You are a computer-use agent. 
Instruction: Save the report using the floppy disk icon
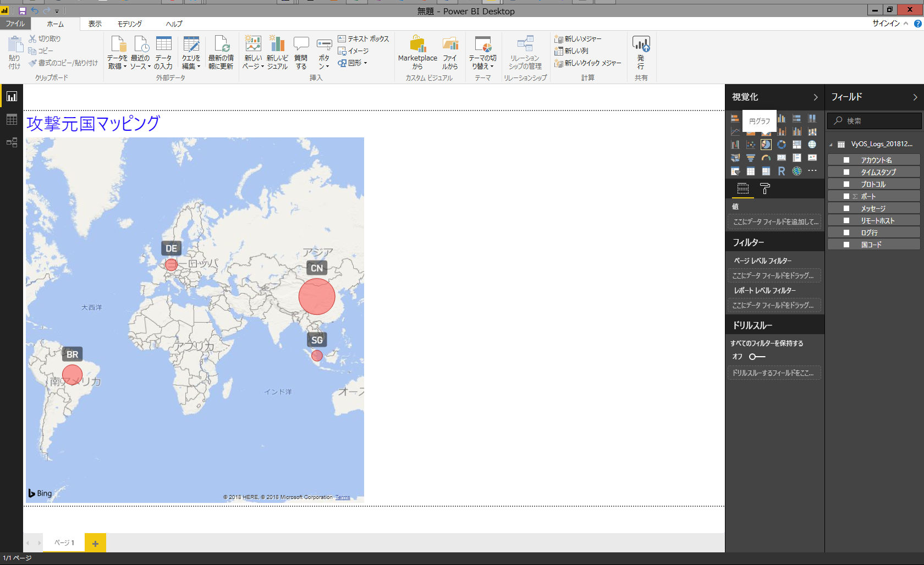(x=22, y=10)
